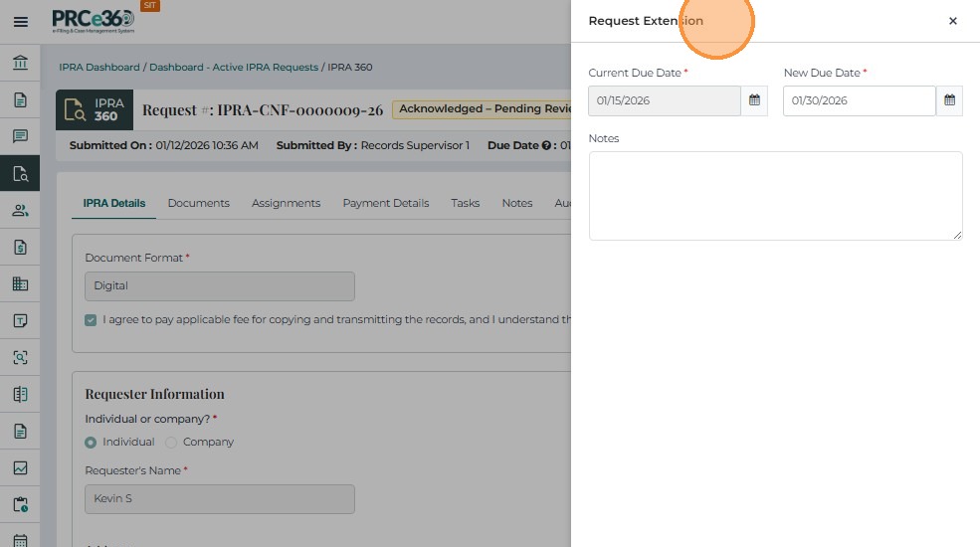
Task: Click the Submitted On date text
Action: [x=164, y=145]
